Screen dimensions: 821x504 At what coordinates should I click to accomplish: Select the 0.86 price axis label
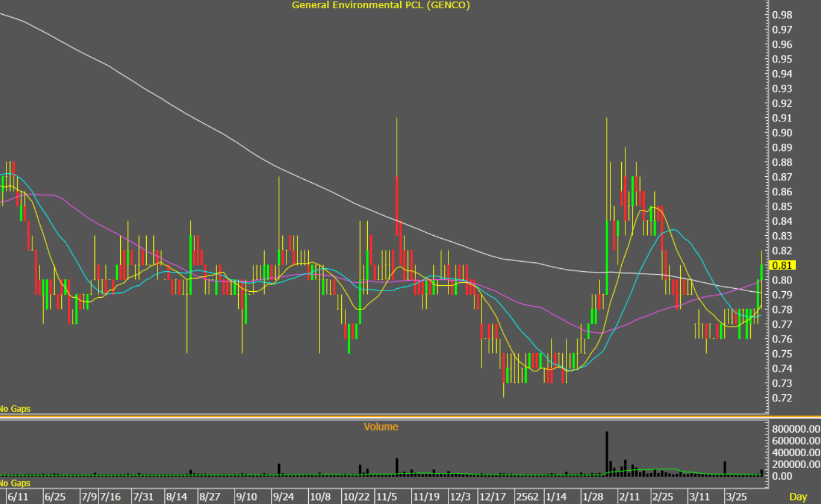(x=782, y=192)
